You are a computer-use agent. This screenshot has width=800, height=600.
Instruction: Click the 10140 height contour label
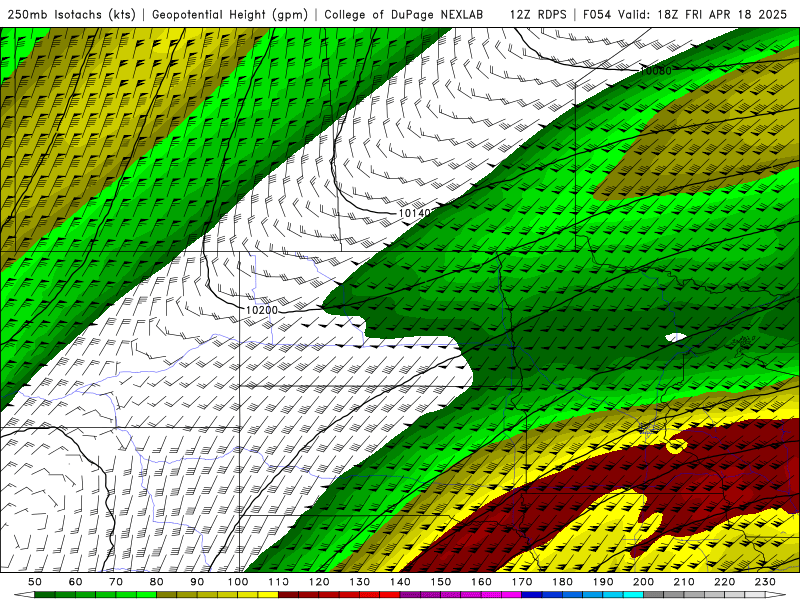click(416, 213)
